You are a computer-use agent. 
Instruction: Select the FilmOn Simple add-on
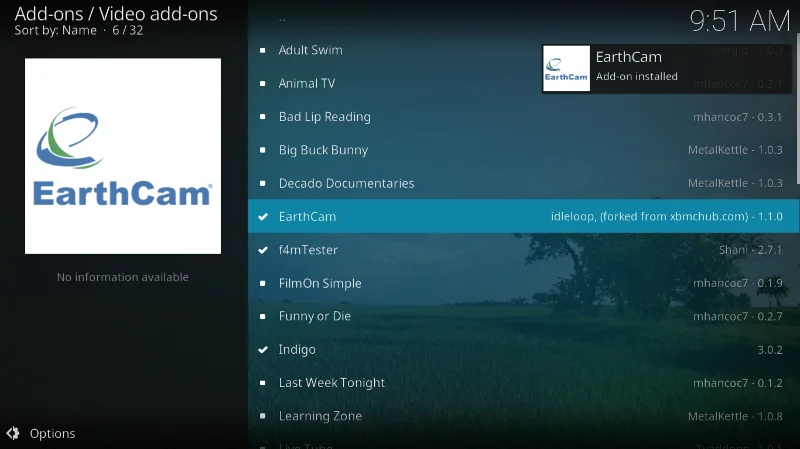pyautogui.click(x=523, y=283)
